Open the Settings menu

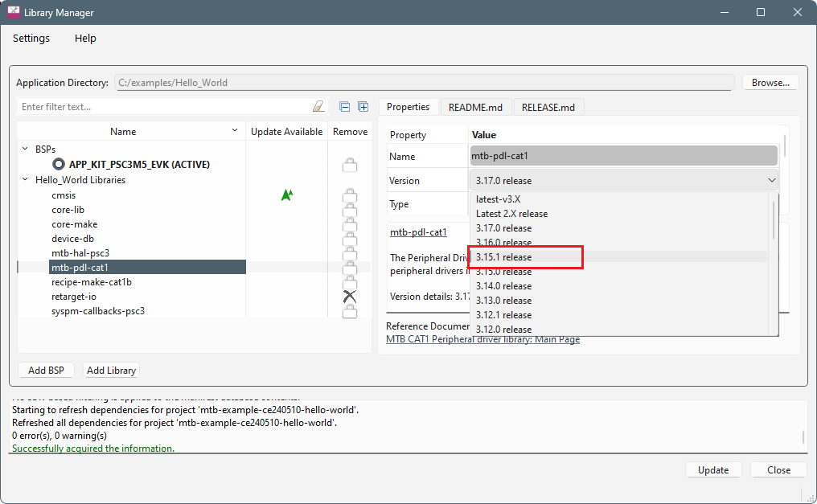click(x=31, y=38)
